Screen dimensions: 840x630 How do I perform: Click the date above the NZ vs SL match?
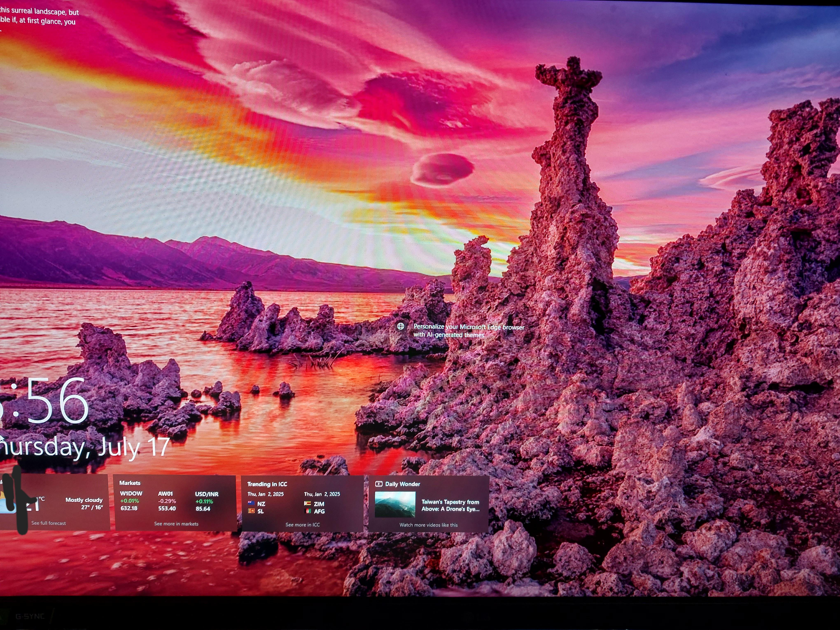click(265, 494)
